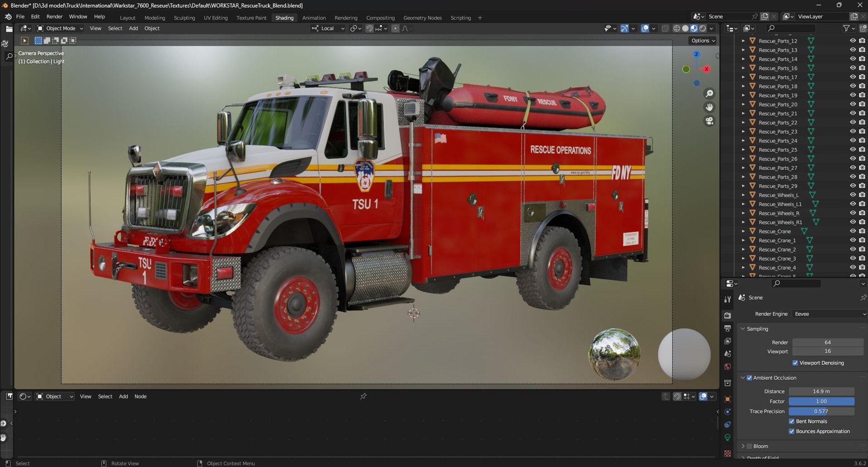Hide Rescue_Parts_12 in viewport

coord(853,41)
